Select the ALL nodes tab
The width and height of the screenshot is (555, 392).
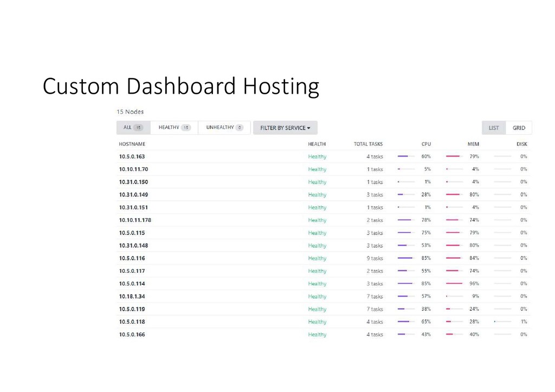(133, 128)
